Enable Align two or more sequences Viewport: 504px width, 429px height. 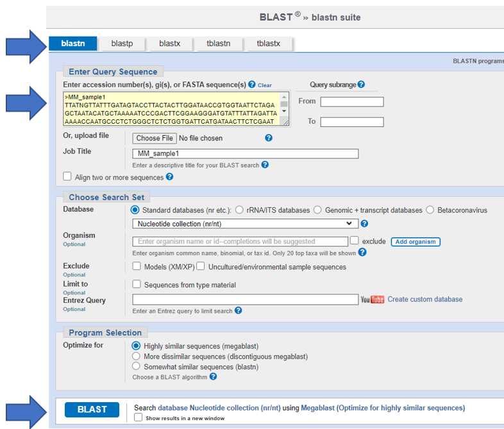click(67, 176)
